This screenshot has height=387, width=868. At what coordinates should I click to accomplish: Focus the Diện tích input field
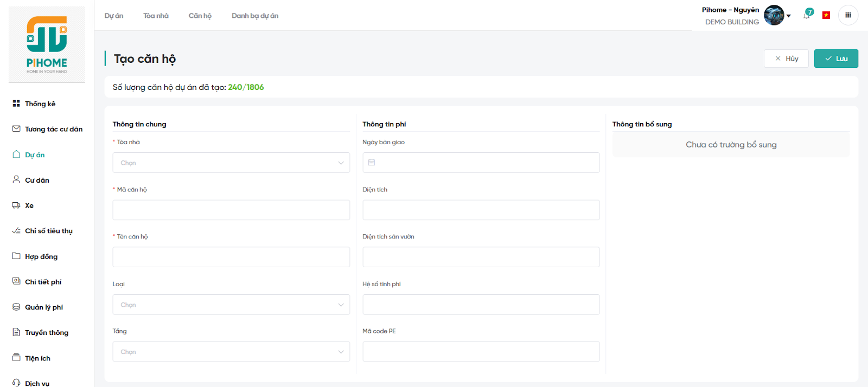tap(481, 210)
